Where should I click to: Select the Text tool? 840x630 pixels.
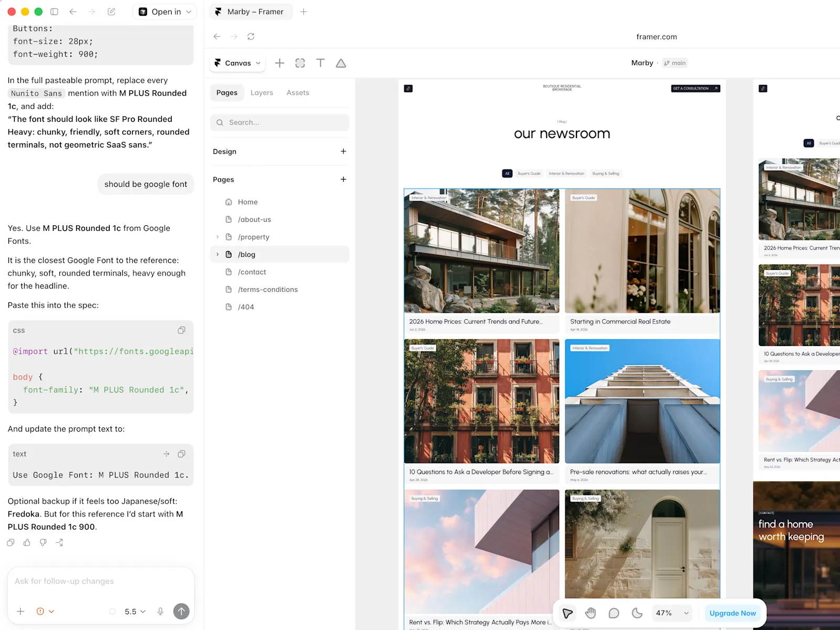(320, 63)
